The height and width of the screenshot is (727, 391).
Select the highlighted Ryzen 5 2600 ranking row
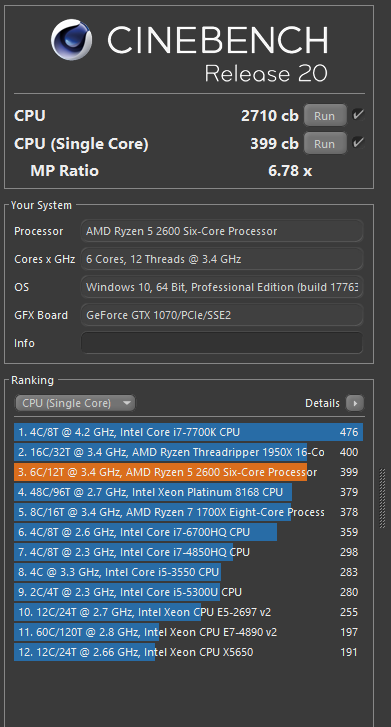188,472
